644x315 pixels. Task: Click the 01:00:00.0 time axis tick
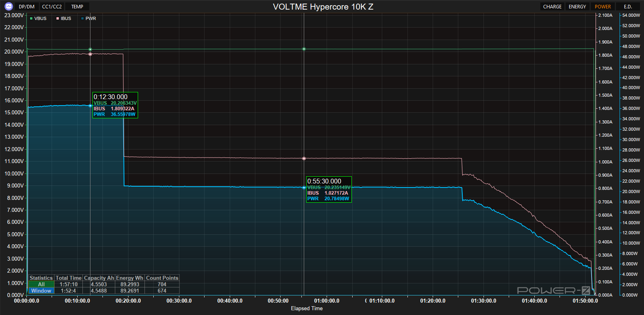pyautogui.click(x=327, y=301)
